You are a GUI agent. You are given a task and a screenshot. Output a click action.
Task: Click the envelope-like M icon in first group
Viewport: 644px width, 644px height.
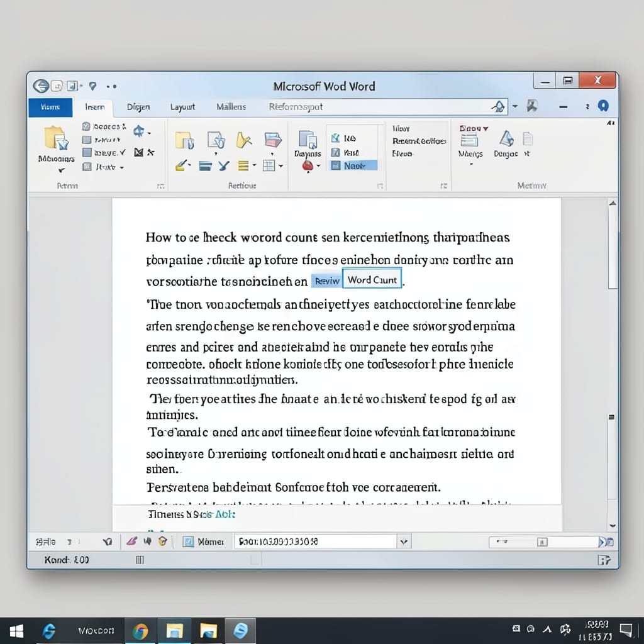point(139,153)
